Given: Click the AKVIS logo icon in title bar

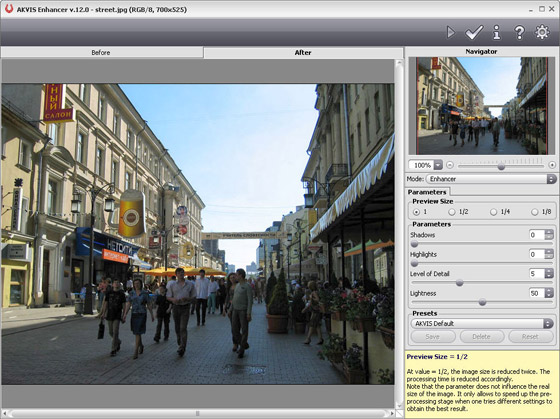Looking at the screenshot, I should point(9,9).
